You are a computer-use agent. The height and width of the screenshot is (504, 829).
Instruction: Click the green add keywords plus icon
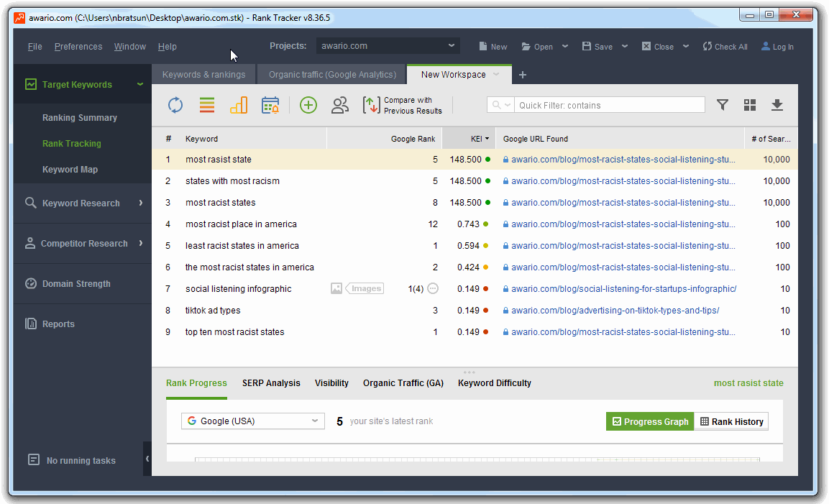tap(308, 105)
